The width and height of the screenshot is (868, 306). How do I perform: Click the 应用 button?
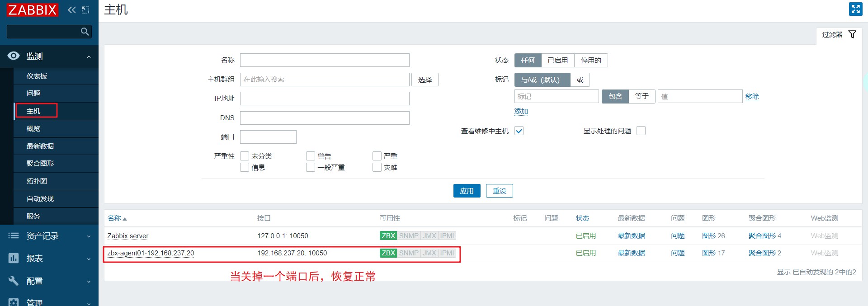[x=467, y=191]
